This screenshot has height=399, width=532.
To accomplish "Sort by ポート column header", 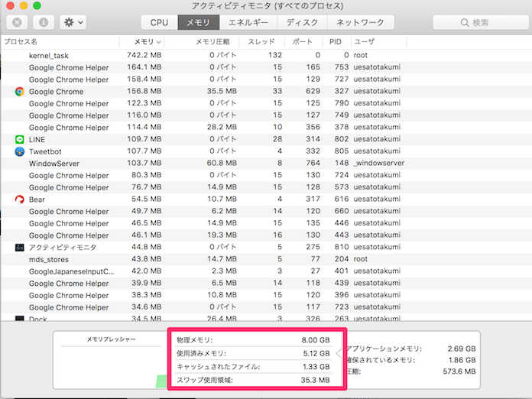I will coord(303,42).
